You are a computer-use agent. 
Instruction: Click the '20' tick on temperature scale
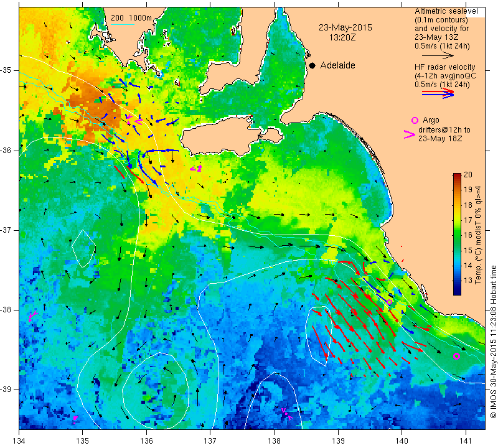468,175
